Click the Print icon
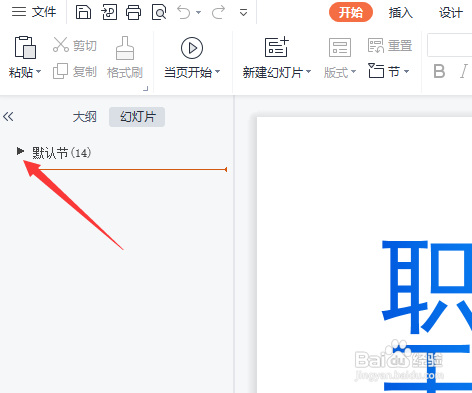 click(134, 12)
